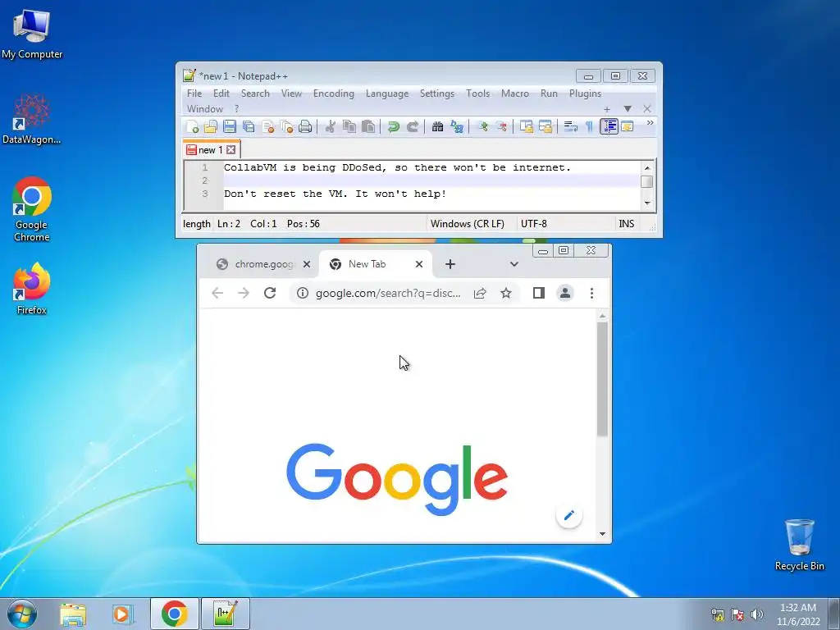The width and height of the screenshot is (840, 630).
Task: Click the Chrome address bar URL
Action: [x=388, y=293]
